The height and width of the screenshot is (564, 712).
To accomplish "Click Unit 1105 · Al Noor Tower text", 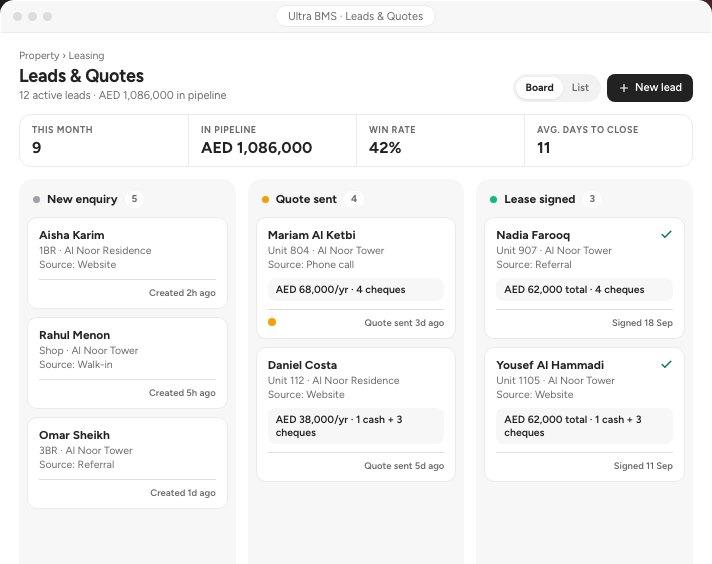I will tap(555, 381).
